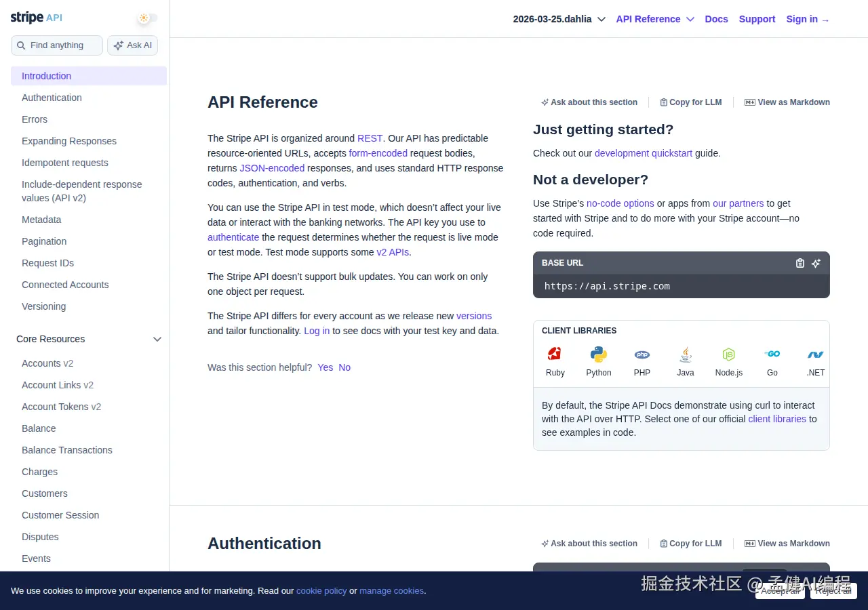This screenshot has height=610, width=868.
Task: Copy the BASE URL using the clipboard icon
Action: 800,263
